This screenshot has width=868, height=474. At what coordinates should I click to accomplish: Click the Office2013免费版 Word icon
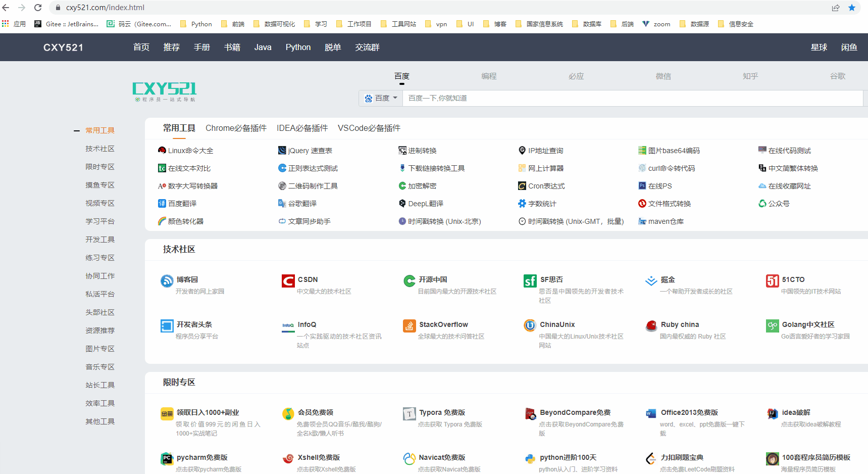tap(651, 414)
